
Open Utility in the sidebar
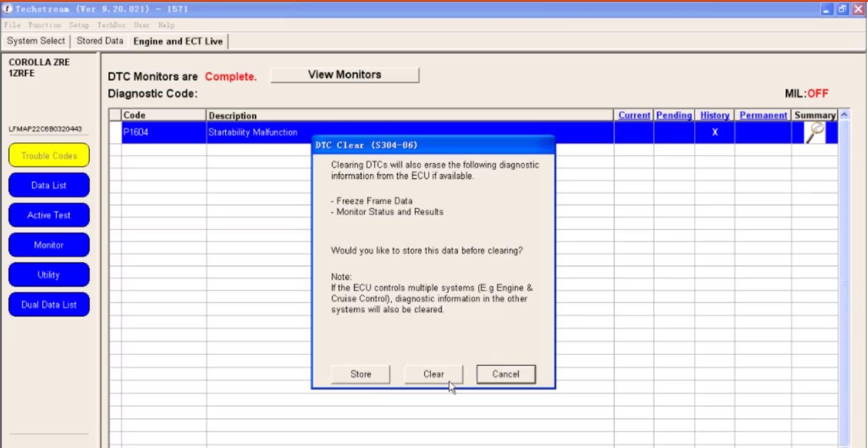tap(49, 275)
